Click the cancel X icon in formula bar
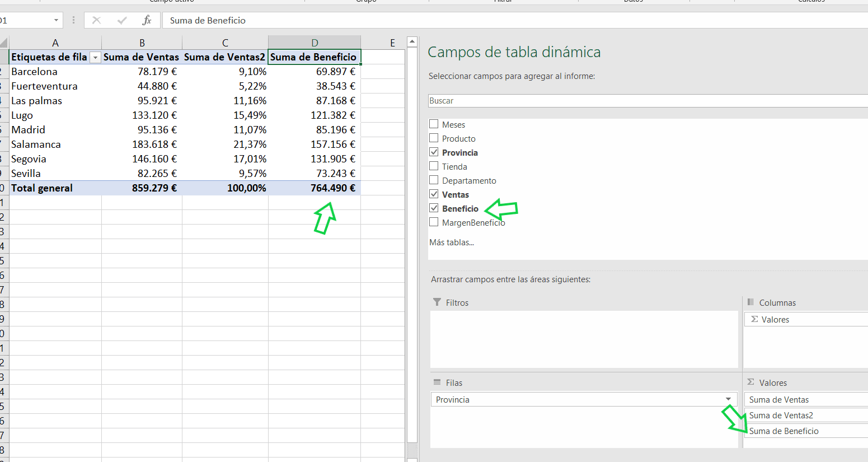 (96, 20)
